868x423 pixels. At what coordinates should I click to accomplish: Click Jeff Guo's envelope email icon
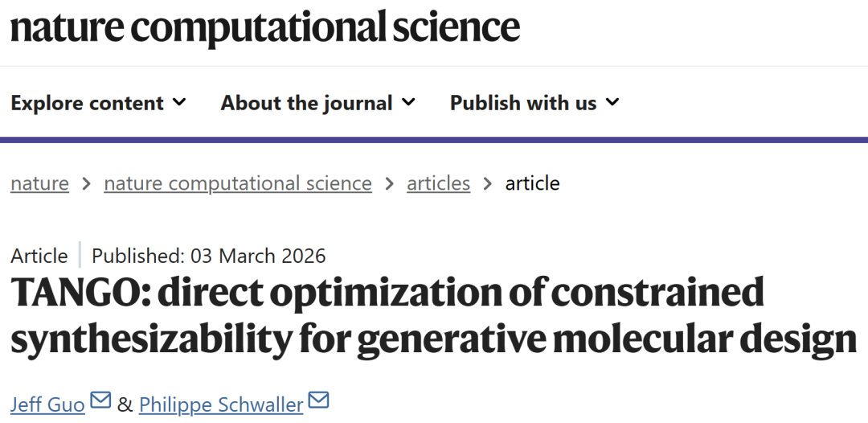coord(100,400)
